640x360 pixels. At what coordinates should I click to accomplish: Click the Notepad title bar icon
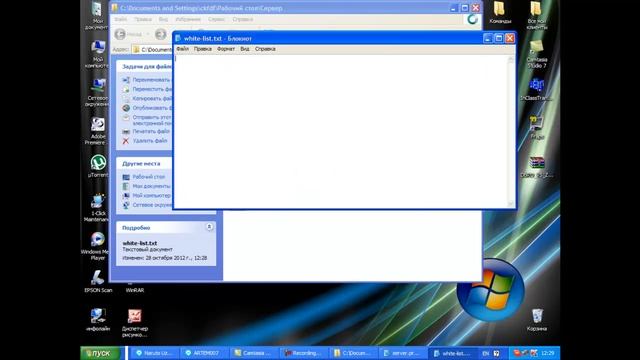[178, 38]
